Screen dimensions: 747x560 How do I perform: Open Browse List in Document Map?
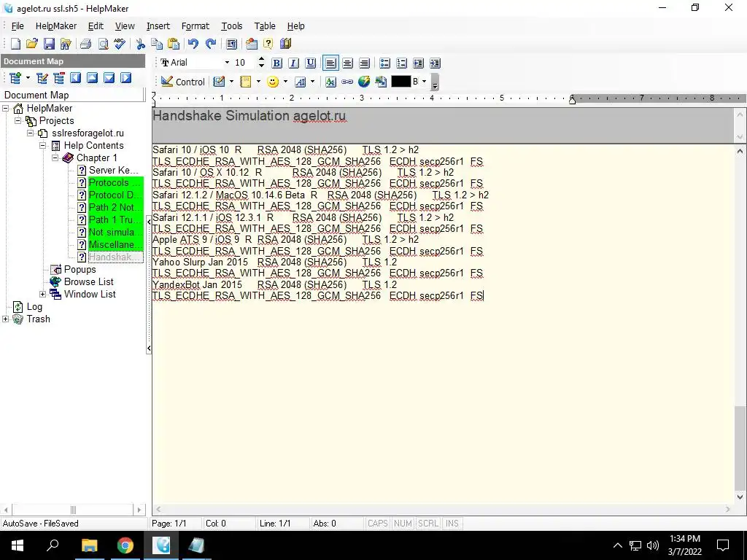[88, 282]
